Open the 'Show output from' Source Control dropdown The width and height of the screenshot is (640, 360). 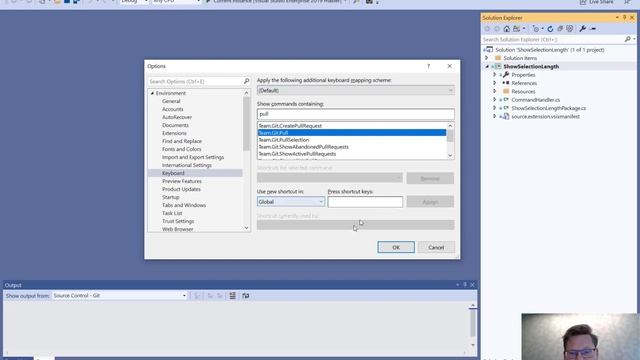point(120,296)
